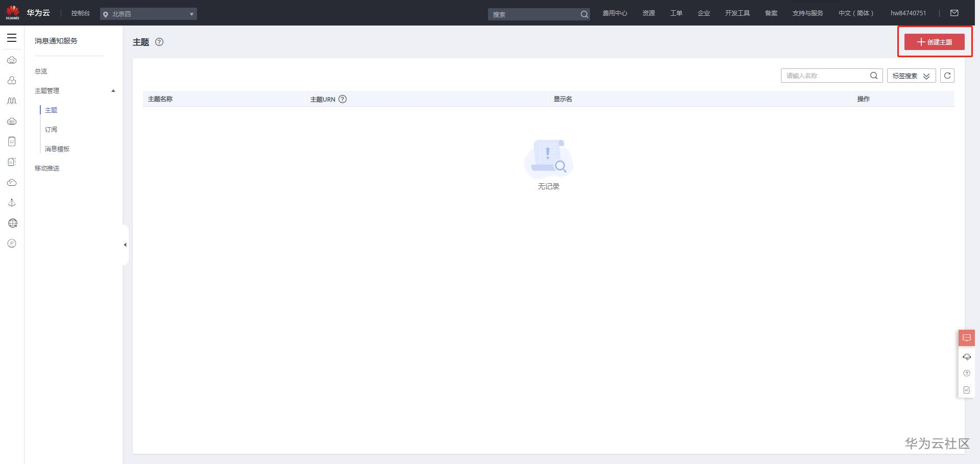Open 费用中心 in the top bar
The image size is (980, 464).
[615, 13]
